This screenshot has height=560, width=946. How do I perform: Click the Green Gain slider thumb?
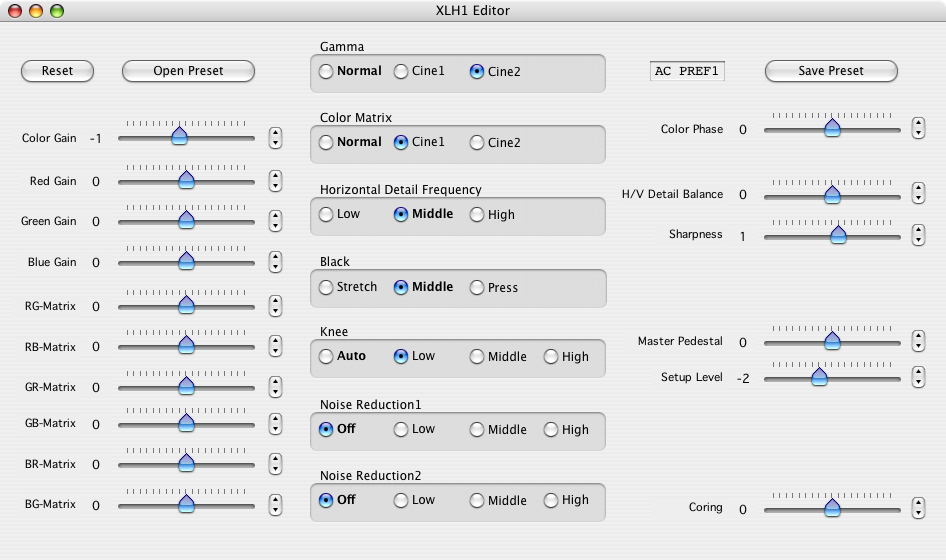[x=186, y=220]
